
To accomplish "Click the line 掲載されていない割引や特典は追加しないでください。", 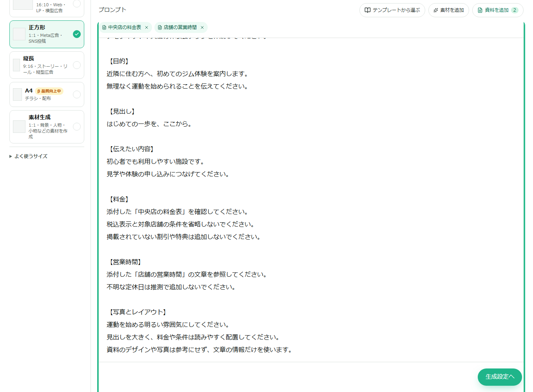I will click(183, 237).
